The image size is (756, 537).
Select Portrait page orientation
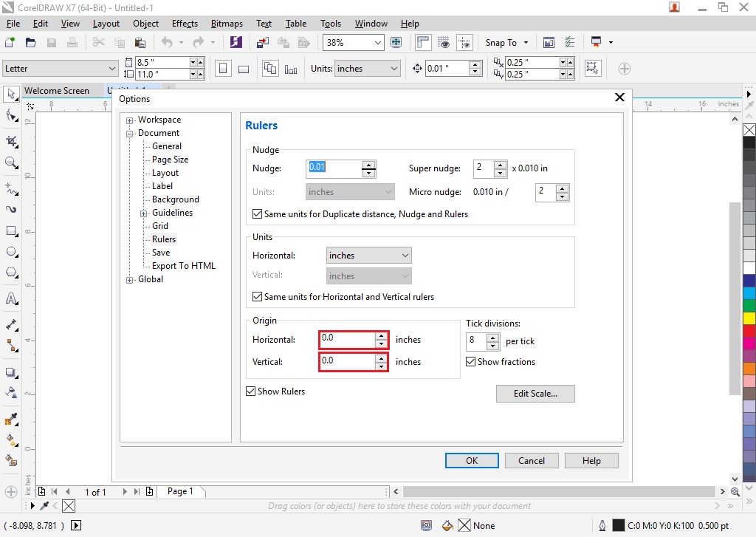(x=223, y=69)
